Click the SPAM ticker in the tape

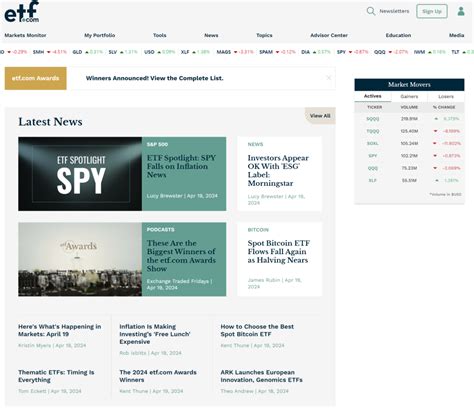266,52
